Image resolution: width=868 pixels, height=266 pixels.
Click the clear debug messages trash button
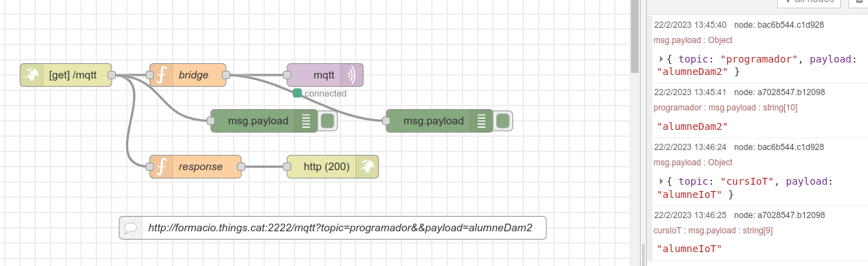tap(859, 2)
